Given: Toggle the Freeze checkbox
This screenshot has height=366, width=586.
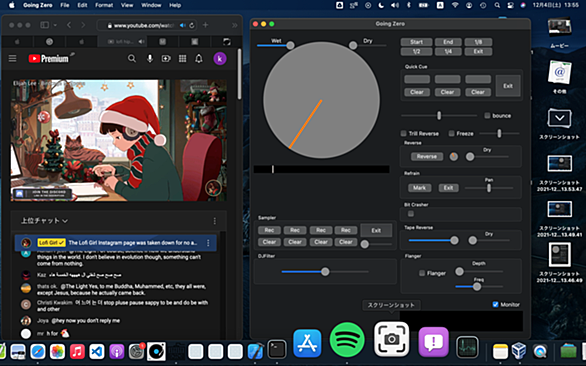Looking at the screenshot, I should tap(451, 133).
